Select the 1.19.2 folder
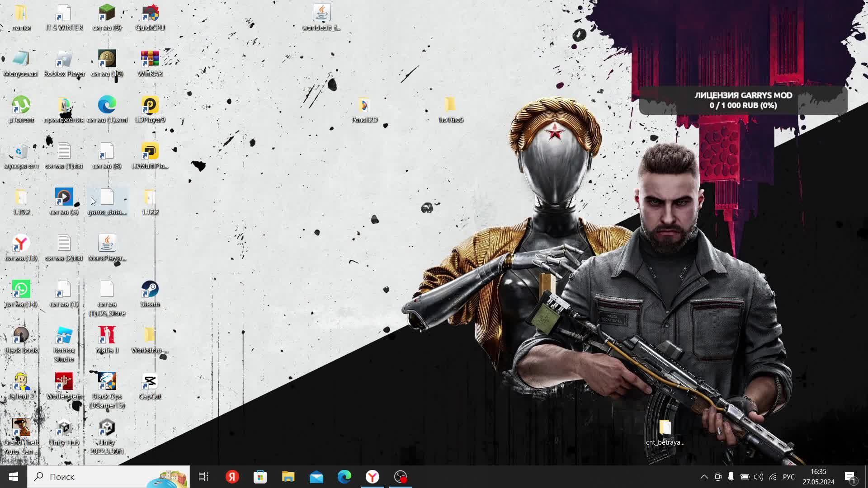The image size is (868, 488). 21,202
